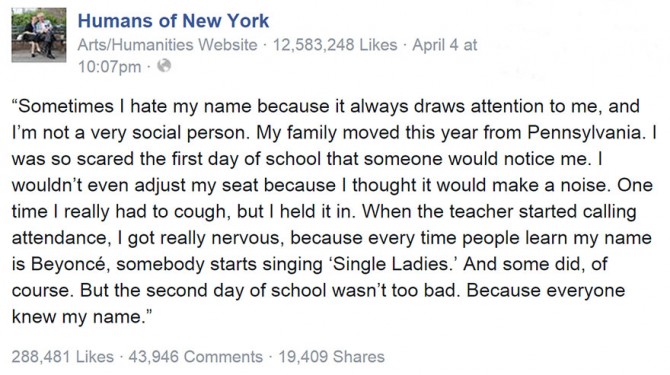This screenshot has width=670, height=375.
Task: Click the closing words "knew my name"
Action: coord(77,316)
